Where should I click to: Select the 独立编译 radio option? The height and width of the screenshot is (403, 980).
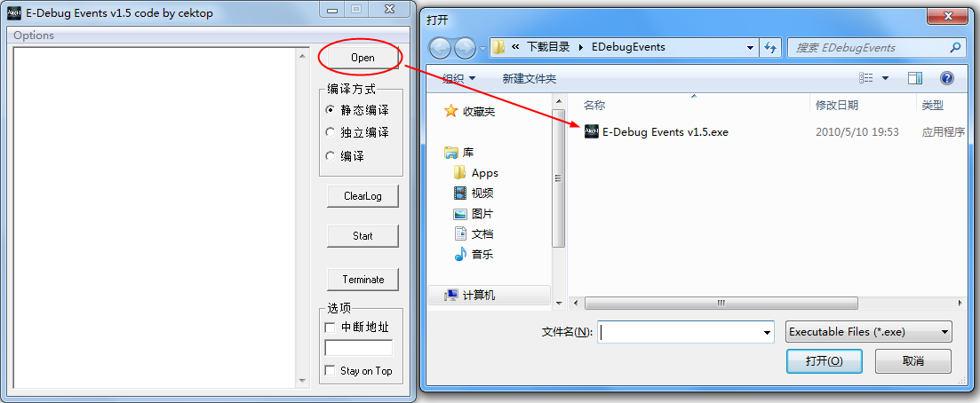(357, 132)
